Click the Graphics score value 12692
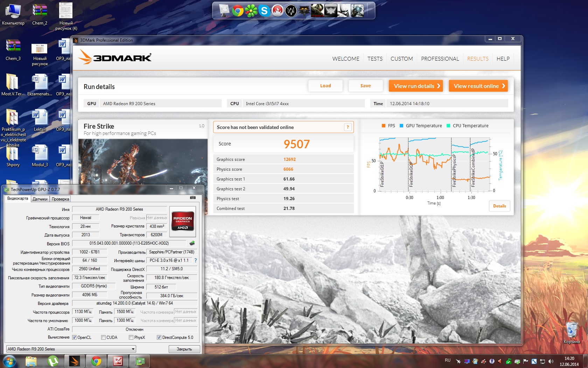This screenshot has height=368, width=588. [x=289, y=159]
